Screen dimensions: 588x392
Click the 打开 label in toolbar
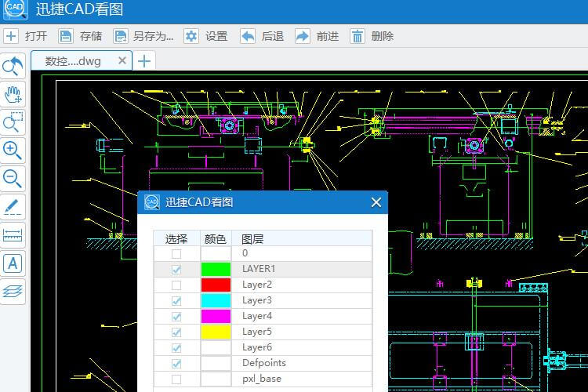(x=36, y=36)
